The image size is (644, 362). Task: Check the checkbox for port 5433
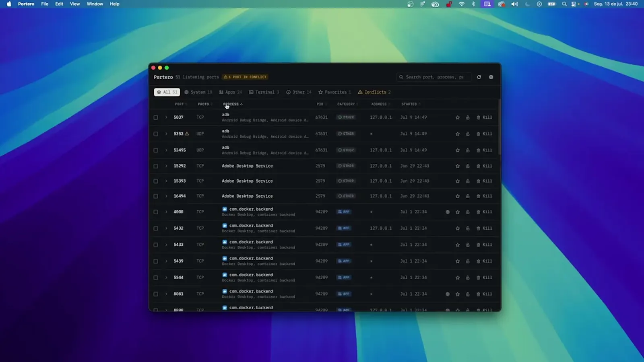(156, 245)
